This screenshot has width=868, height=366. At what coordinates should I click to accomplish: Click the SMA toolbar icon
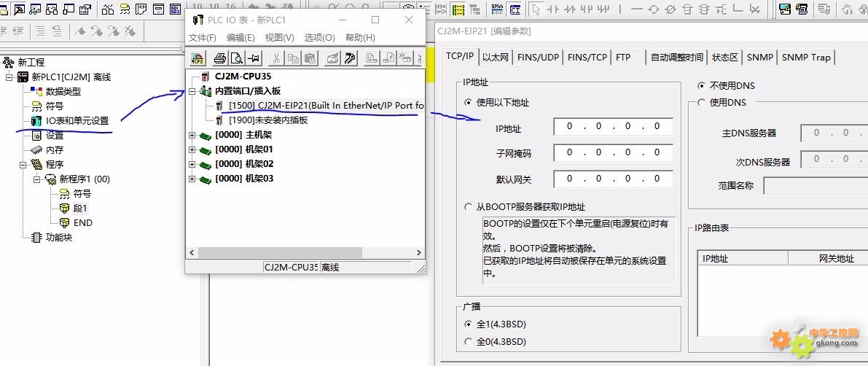498,9
